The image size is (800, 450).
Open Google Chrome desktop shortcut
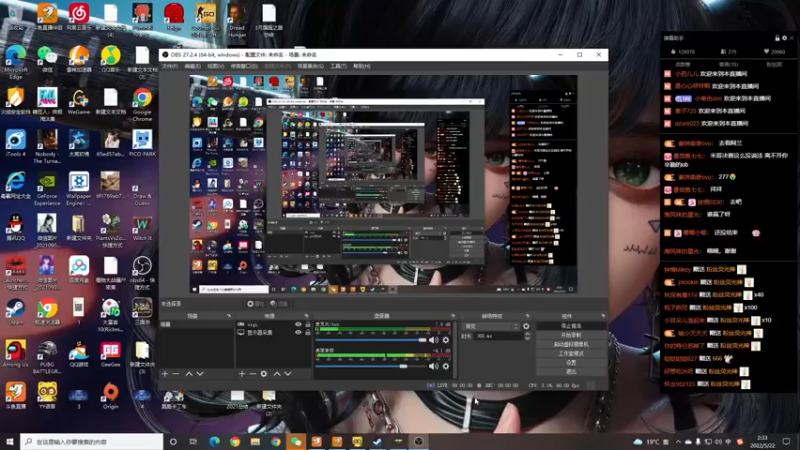pyautogui.click(x=142, y=105)
